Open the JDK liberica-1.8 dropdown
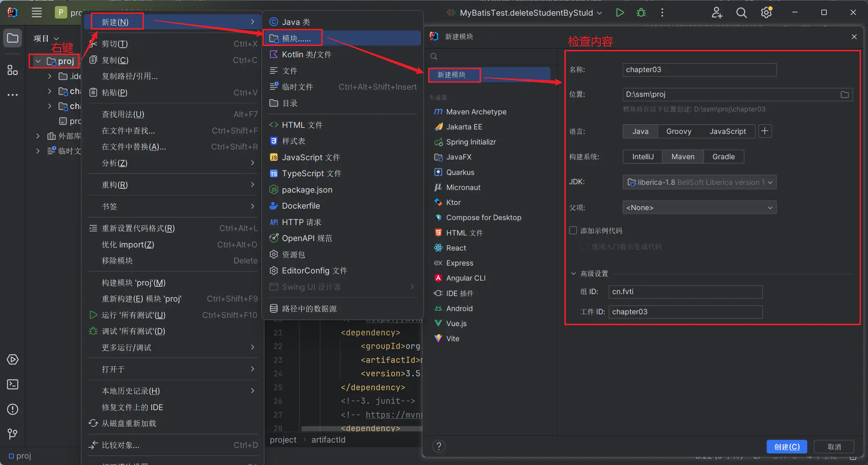 coord(699,182)
